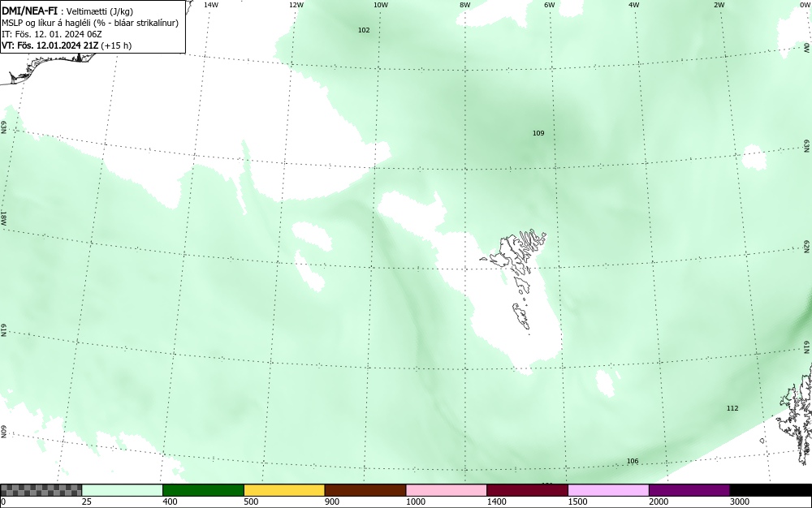This screenshot has width=812, height=508.
Task: Choose the lavender 1500–2000 legend swatch
Action: click(608, 490)
